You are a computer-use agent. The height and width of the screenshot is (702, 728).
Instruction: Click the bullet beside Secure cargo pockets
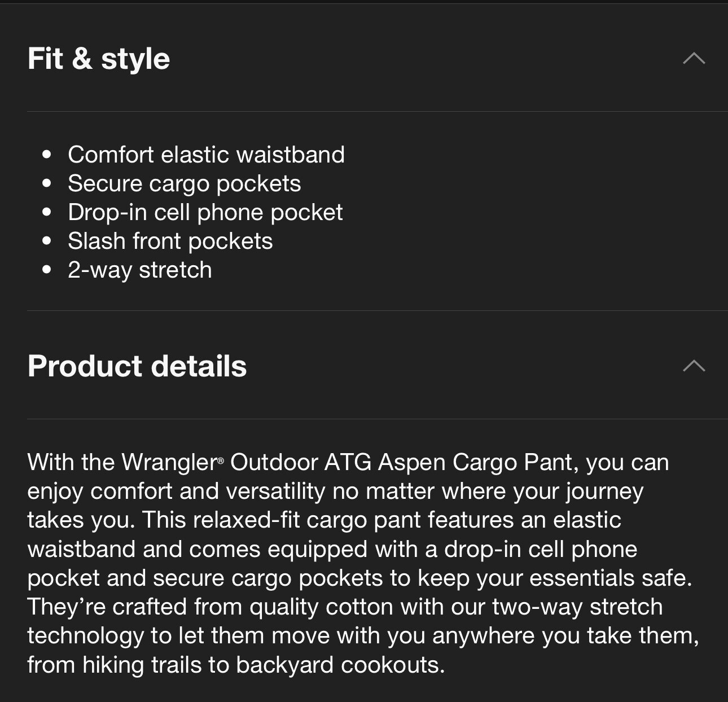47,183
